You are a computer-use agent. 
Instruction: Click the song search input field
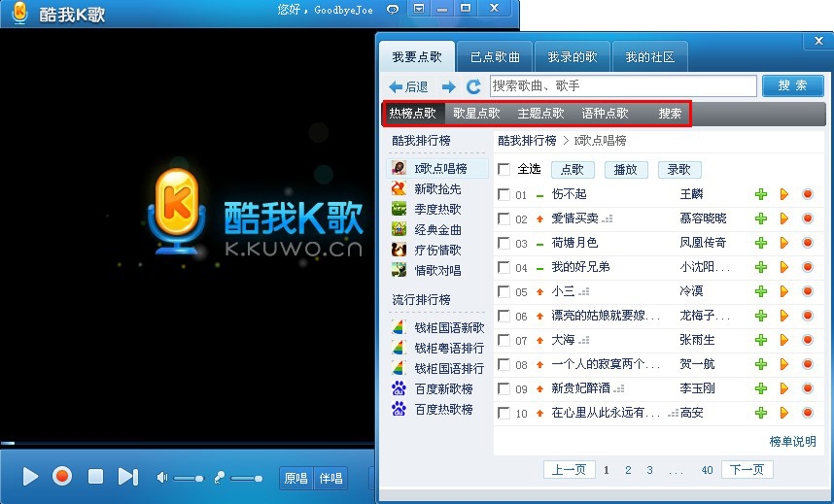coord(622,86)
